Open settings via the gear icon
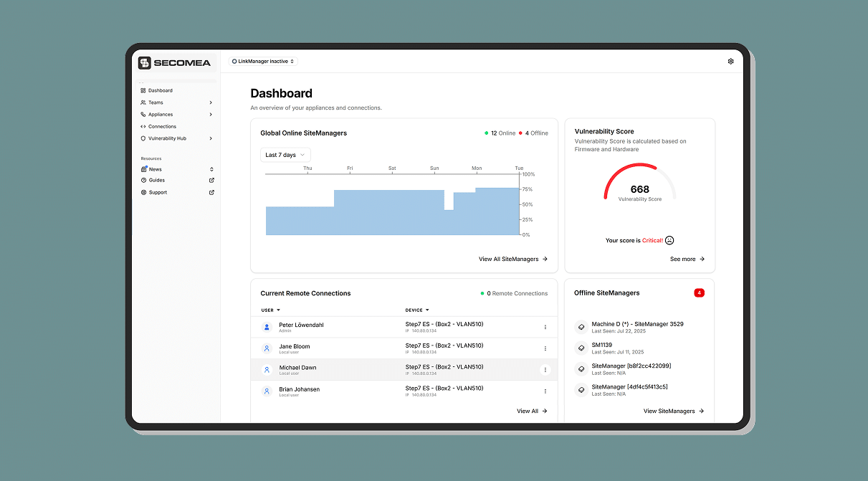868x481 pixels. click(730, 62)
